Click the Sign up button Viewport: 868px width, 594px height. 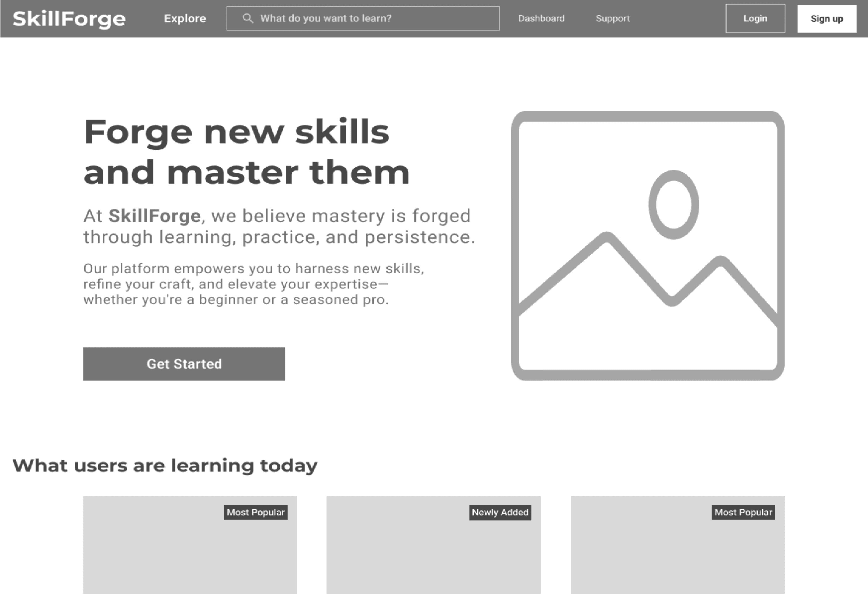(x=826, y=19)
